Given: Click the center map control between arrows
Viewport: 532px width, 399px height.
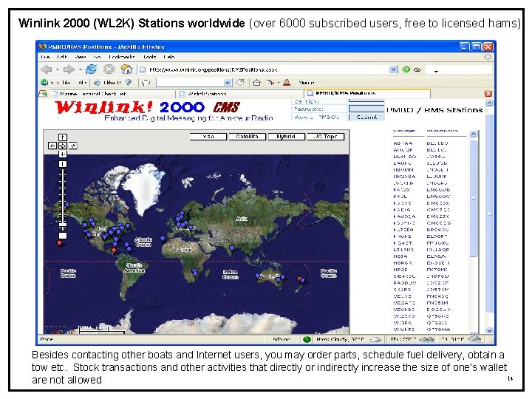Looking at the screenshot, I should coord(62,146).
